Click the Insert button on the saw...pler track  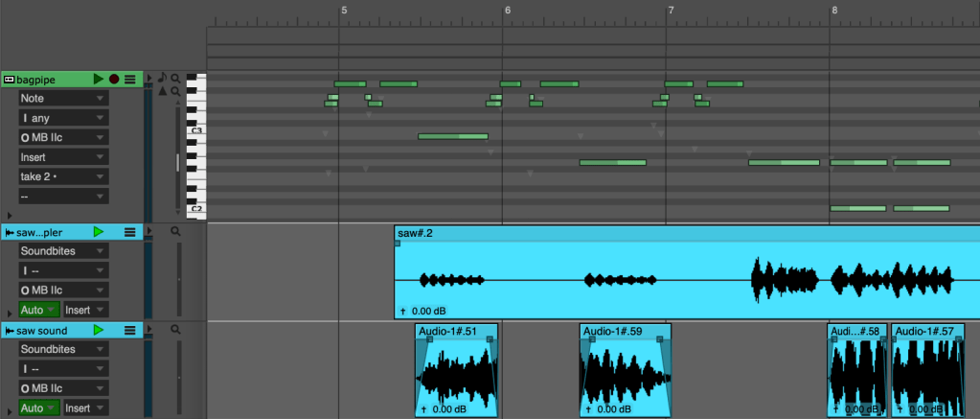(84, 310)
